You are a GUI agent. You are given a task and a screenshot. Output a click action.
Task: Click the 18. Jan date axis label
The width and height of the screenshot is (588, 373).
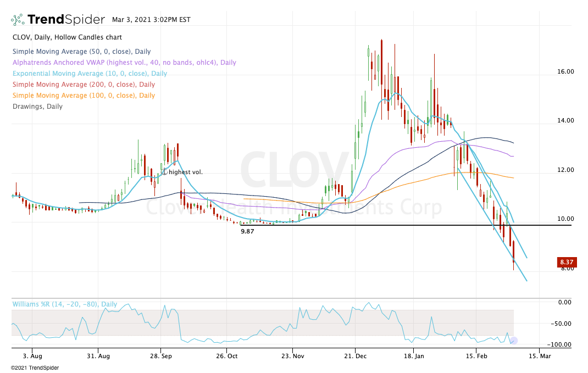click(x=414, y=356)
